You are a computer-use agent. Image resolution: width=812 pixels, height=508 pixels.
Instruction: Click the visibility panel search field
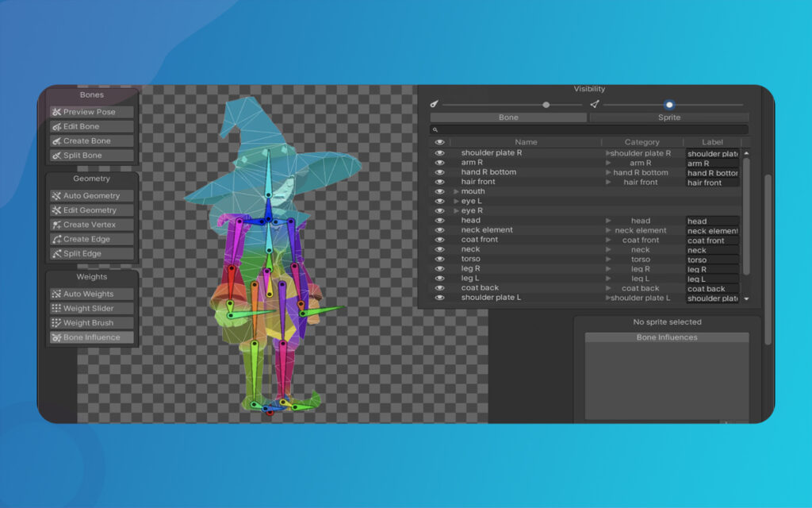click(588, 129)
